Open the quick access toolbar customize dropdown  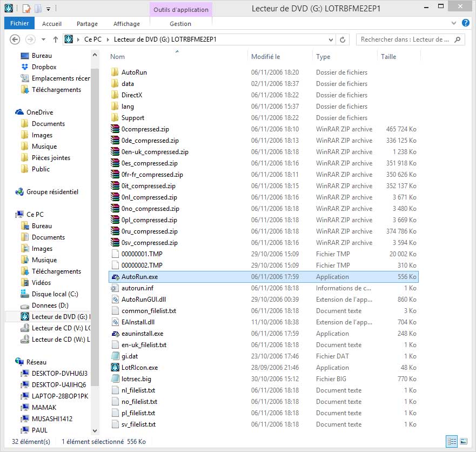click(48, 9)
